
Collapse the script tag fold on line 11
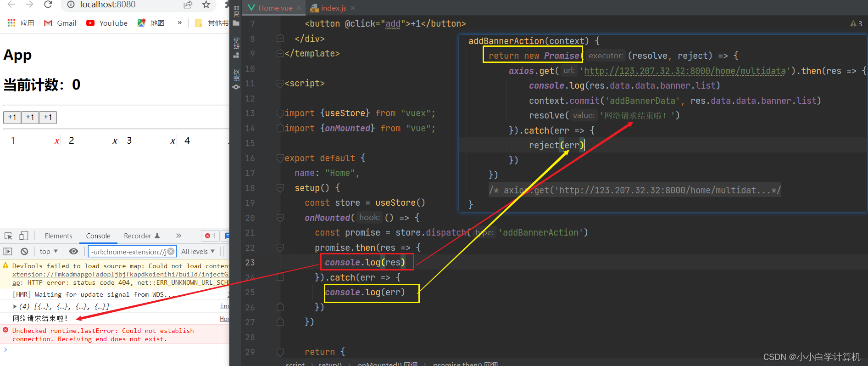(280, 84)
